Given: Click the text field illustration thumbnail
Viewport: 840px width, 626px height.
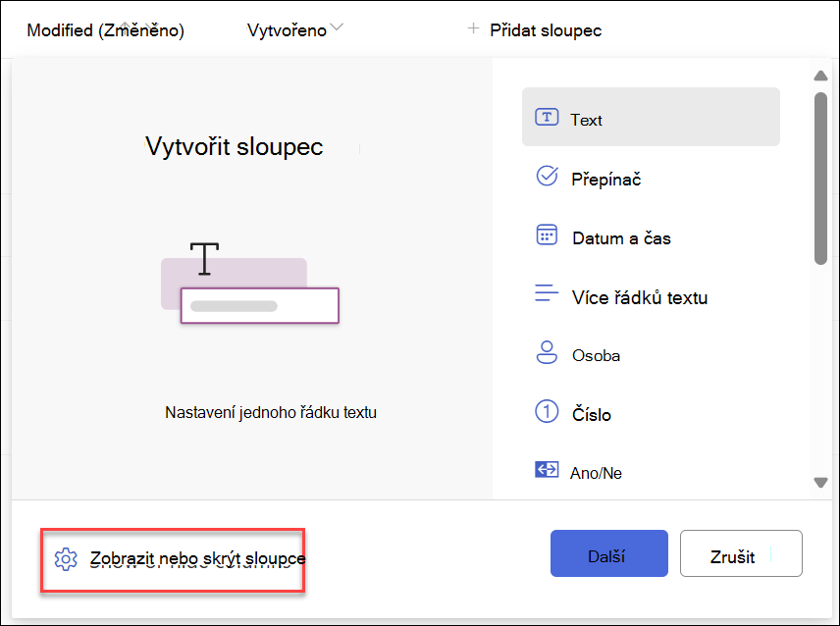Looking at the screenshot, I should (249, 284).
